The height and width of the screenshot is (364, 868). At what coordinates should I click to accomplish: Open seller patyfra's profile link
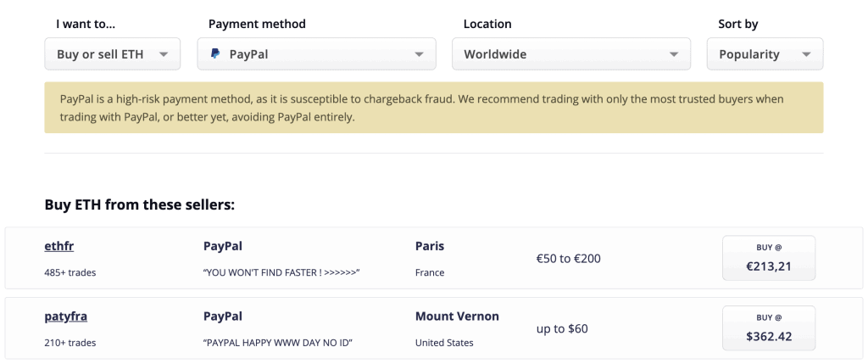pos(66,316)
